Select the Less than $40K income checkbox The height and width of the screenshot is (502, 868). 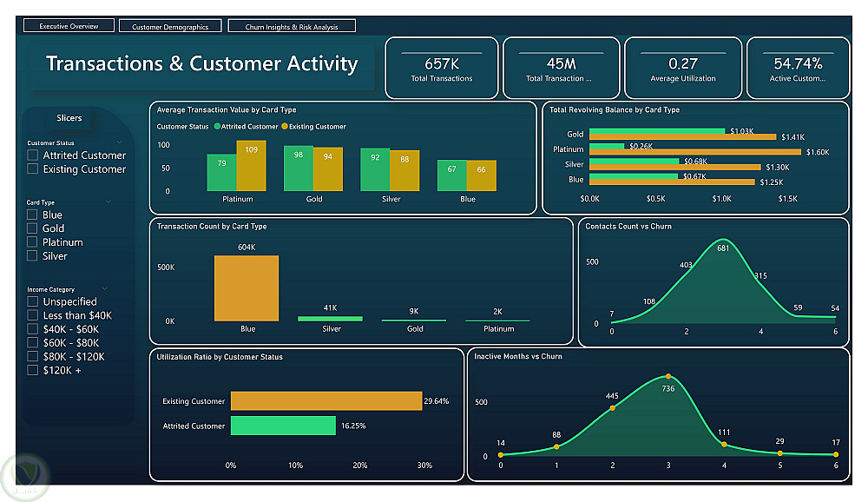(x=33, y=315)
